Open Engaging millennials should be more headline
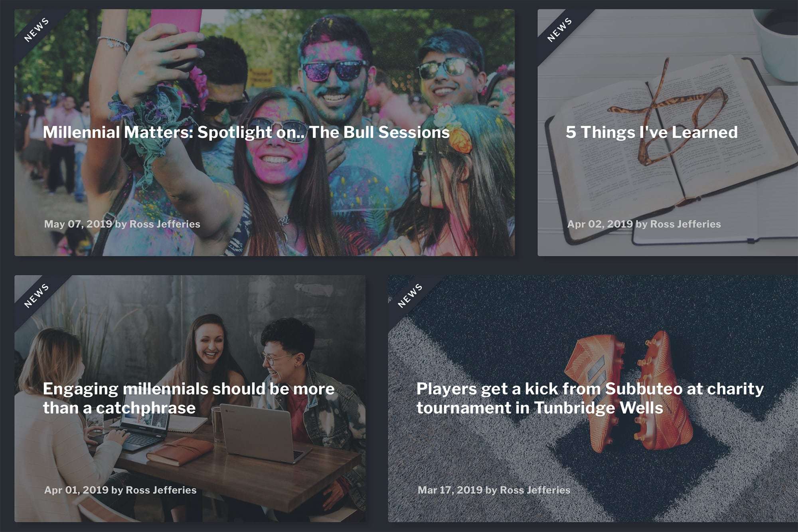798x532 pixels. click(189, 398)
